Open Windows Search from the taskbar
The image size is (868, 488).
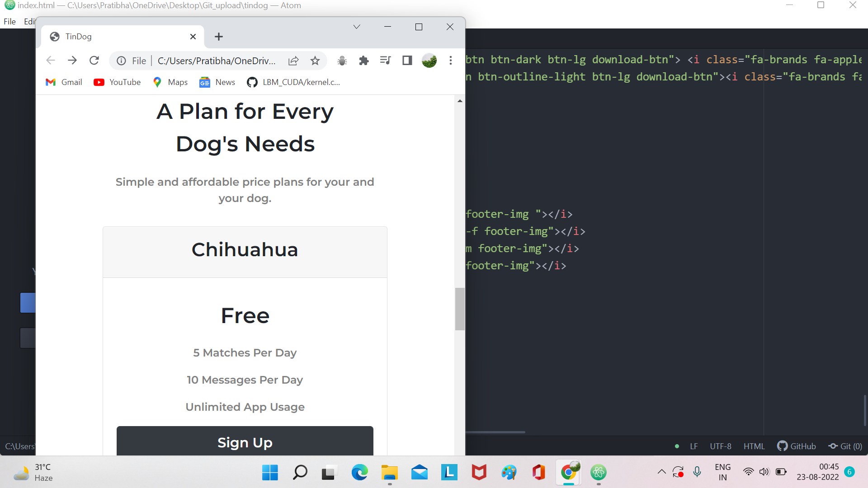pyautogui.click(x=300, y=473)
